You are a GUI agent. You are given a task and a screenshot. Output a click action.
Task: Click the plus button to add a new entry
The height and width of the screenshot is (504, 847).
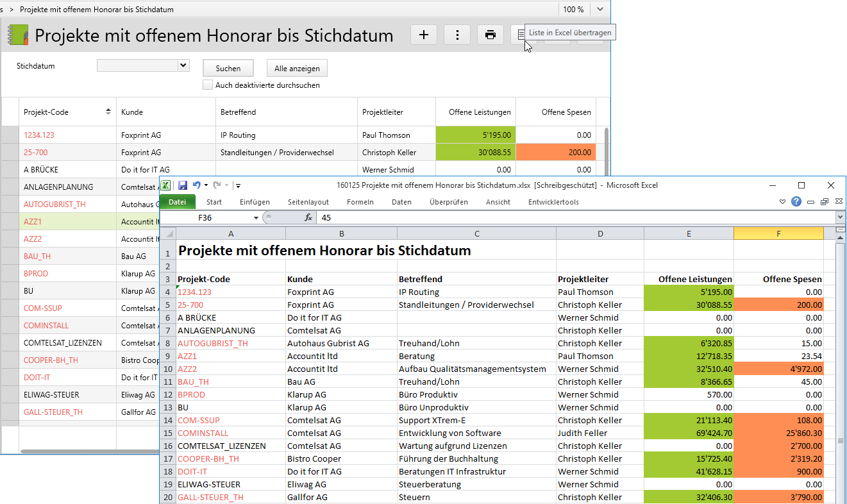[x=423, y=35]
